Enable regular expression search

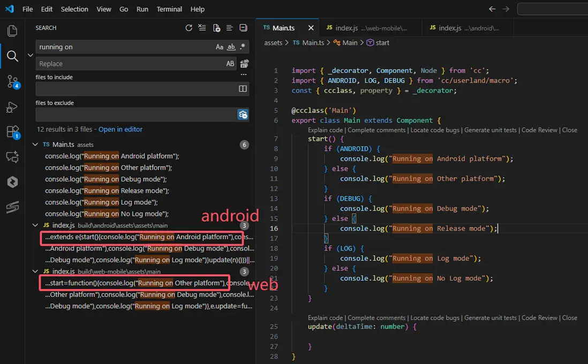point(243,47)
